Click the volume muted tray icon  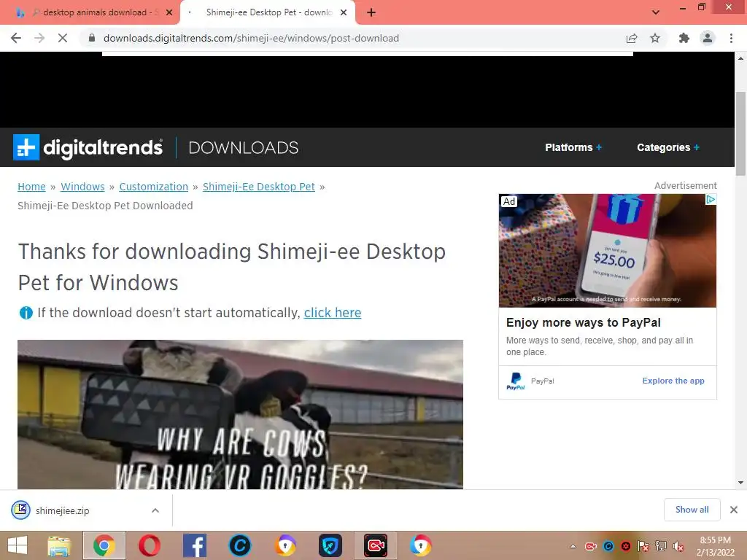pos(678,546)
